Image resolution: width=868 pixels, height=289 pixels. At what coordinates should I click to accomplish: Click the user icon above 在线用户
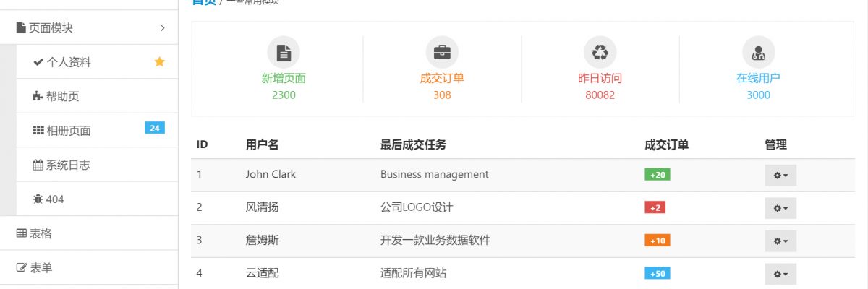click(x=758, y=52)
